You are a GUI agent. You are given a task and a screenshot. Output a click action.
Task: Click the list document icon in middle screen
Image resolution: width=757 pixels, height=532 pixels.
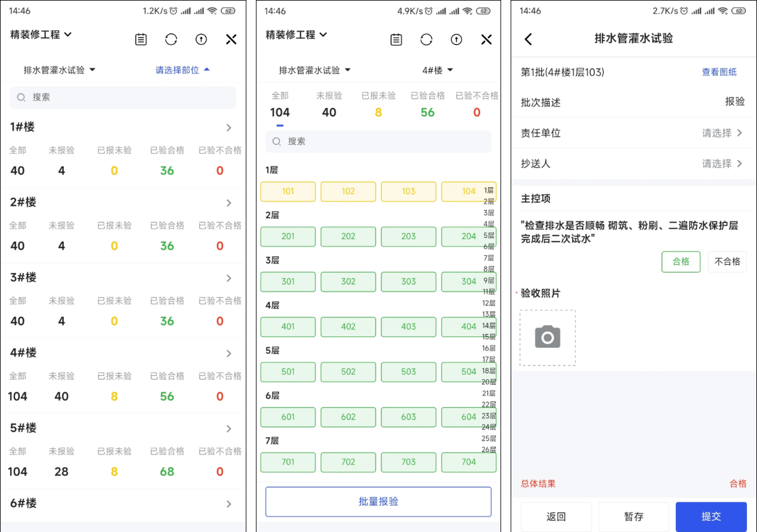tap(396, 40)
